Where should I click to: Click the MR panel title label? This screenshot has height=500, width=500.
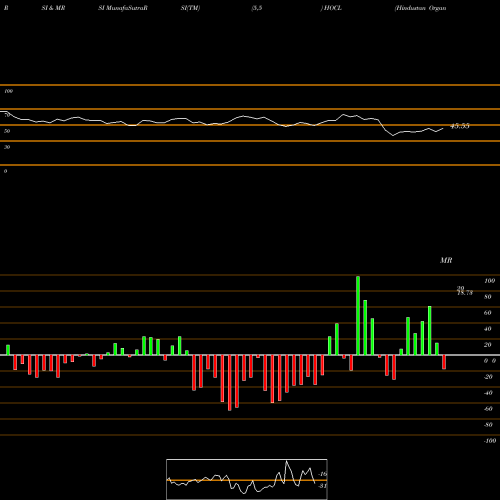point(446,260)
